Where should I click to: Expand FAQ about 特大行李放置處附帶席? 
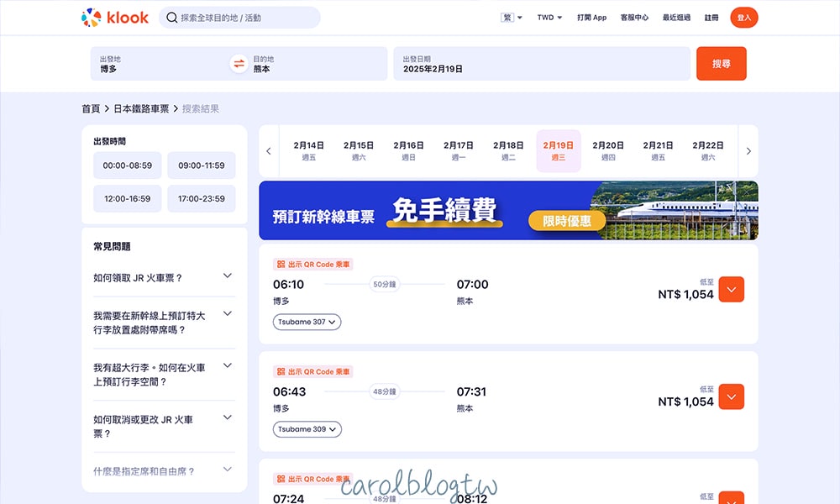164,323
